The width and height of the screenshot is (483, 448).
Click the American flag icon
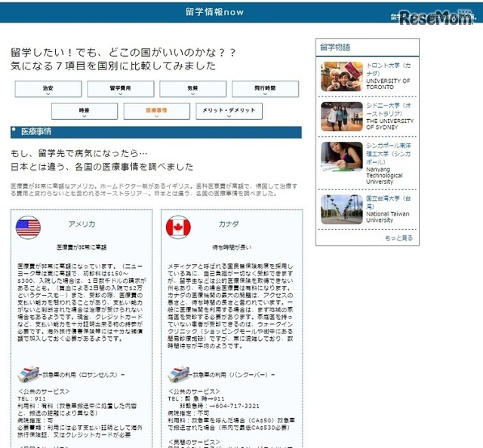click(28, 228)
